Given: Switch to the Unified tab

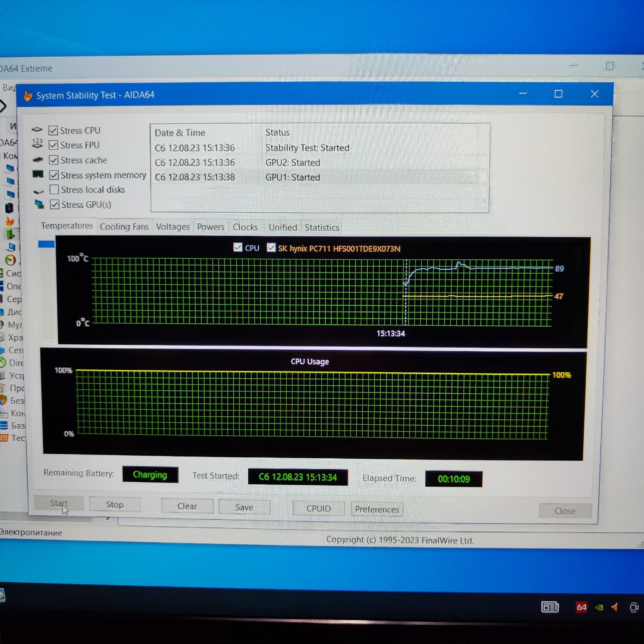Looking at the screenshot, I should [x=283, y=227].
